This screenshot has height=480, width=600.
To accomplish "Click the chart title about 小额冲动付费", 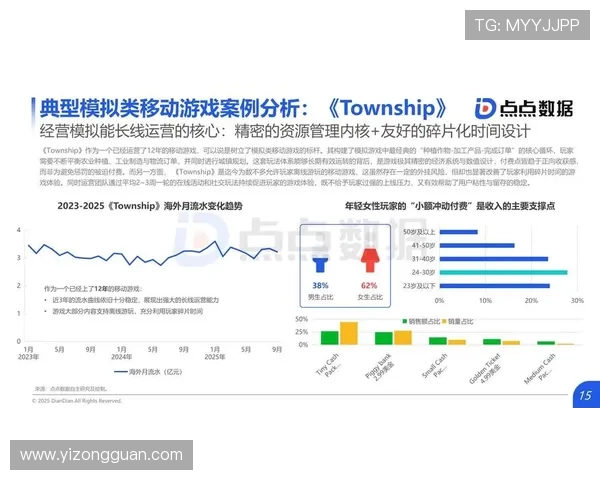I will [x=450, y=206].
